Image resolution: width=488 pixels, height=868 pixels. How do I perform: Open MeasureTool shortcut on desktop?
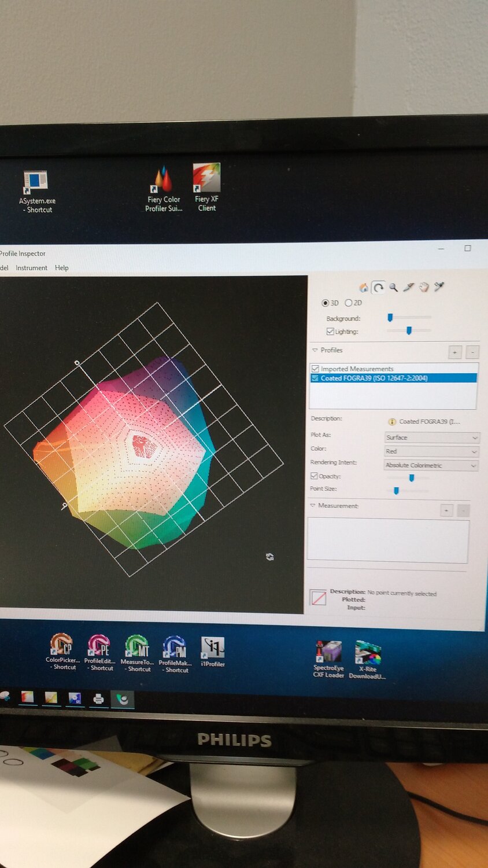click(x=137, y=653)
